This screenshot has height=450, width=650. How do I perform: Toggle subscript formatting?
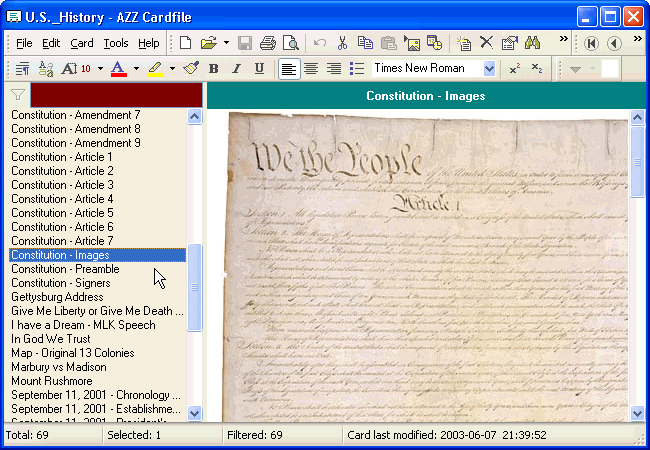click(537, 68)
